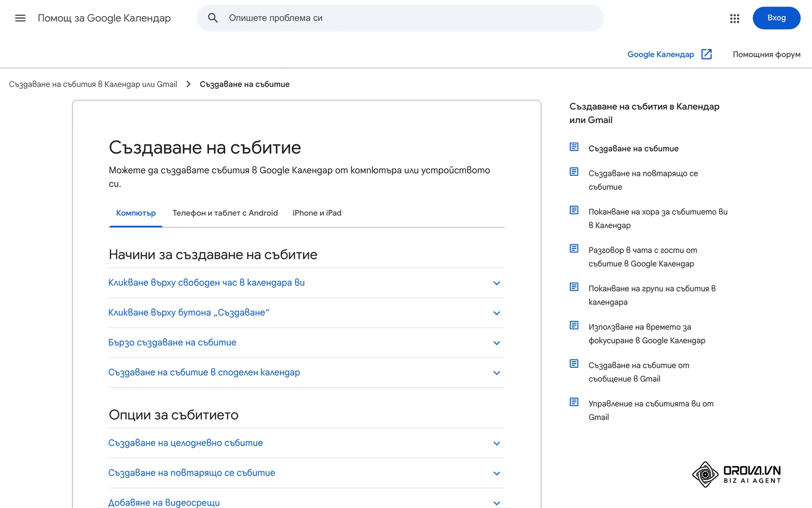Expand Кликване върху свободен час section
This screenshot has width=812, height=508.
click(306, 283)
